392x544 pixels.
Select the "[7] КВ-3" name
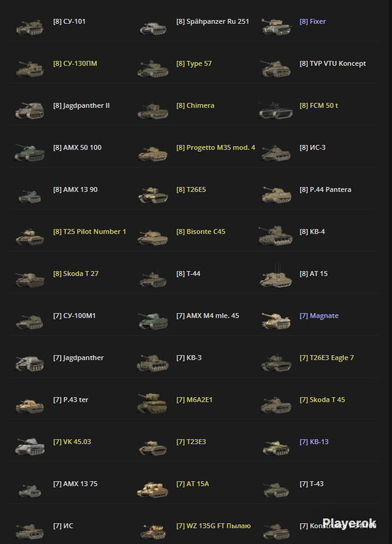189,358
